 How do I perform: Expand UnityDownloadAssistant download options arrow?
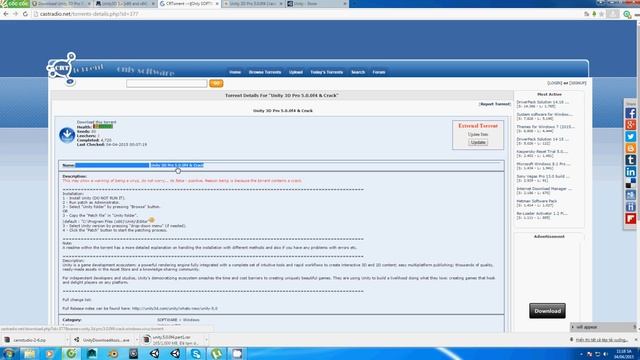point(136,340)
